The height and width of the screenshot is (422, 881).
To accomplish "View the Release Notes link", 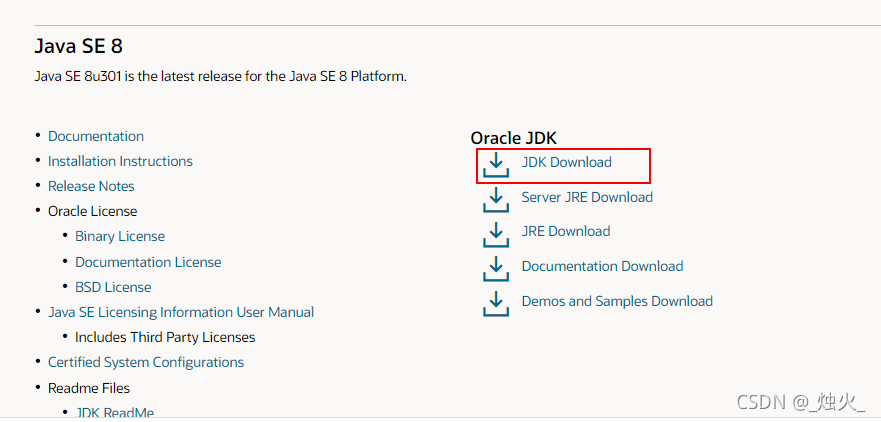I will [x=91, y=186].
